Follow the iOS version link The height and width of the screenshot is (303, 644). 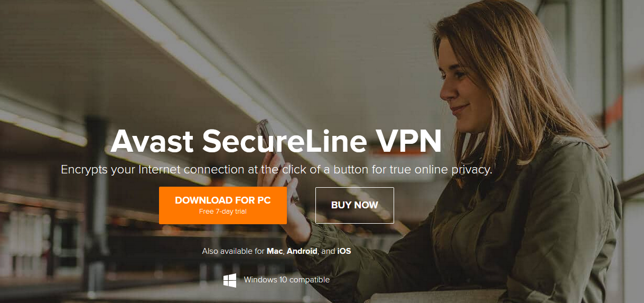(344, 251)
